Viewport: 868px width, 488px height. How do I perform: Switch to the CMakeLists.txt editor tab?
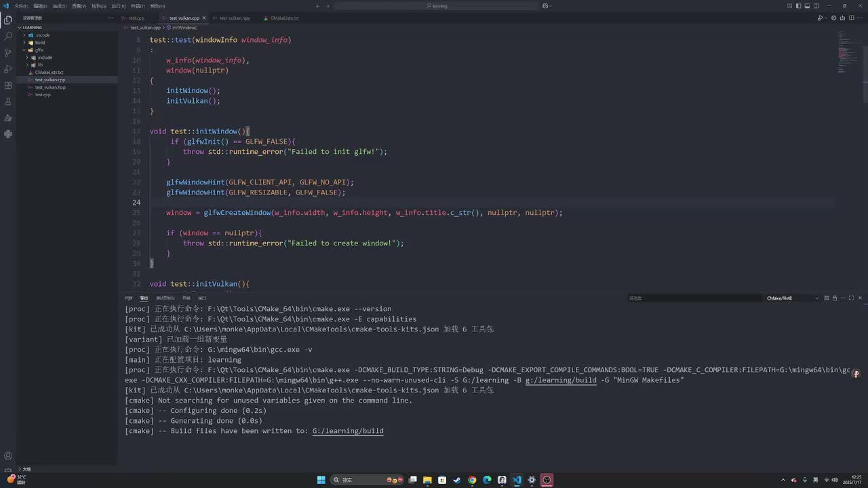pyautogui.click(x=284, y=18)
